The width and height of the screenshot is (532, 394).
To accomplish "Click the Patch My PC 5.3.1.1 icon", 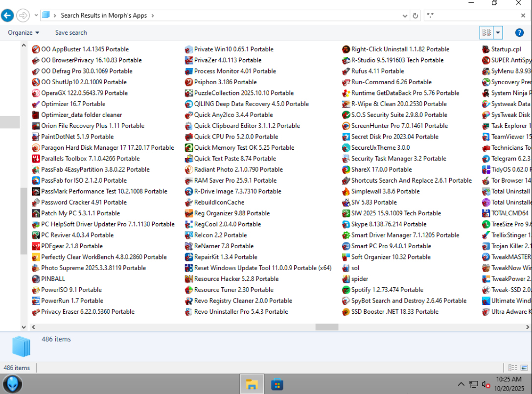I will point(36,213).
